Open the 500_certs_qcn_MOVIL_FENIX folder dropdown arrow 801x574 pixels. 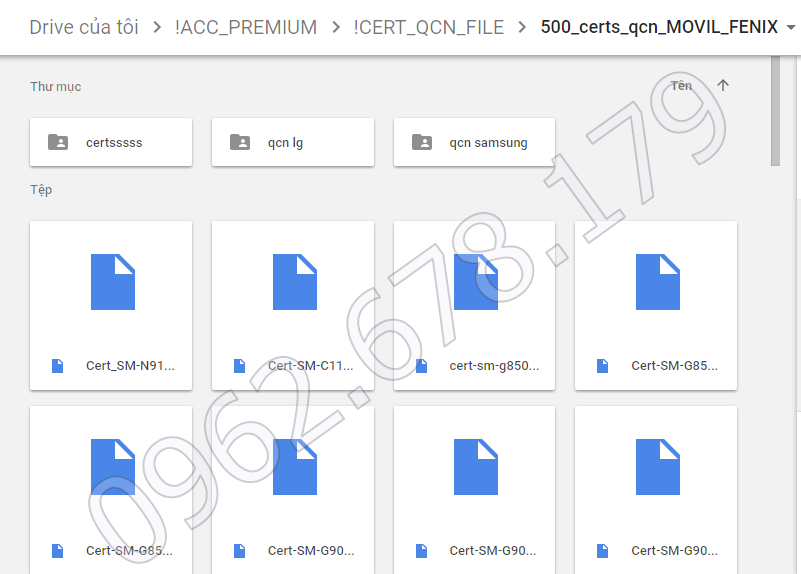pos(791,28)
